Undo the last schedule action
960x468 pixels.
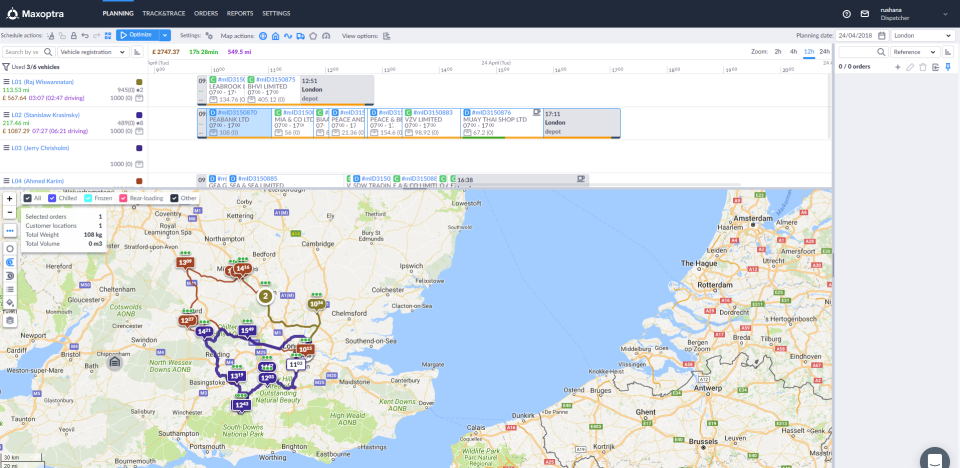point(85,36)
